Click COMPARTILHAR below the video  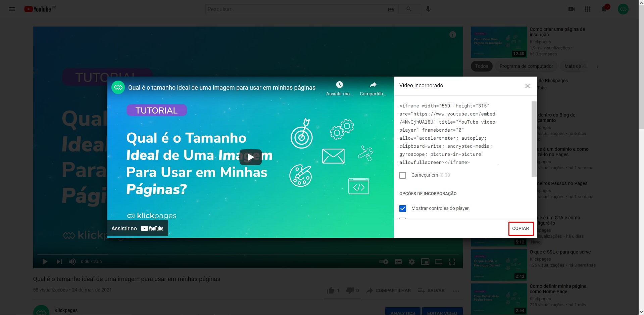(x=388, y=290)
